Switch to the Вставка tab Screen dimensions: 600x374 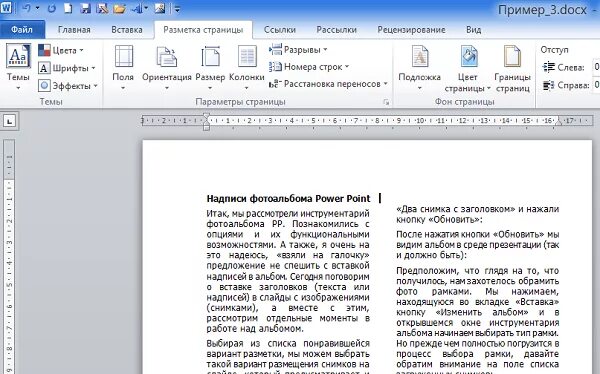coord(127,29)
